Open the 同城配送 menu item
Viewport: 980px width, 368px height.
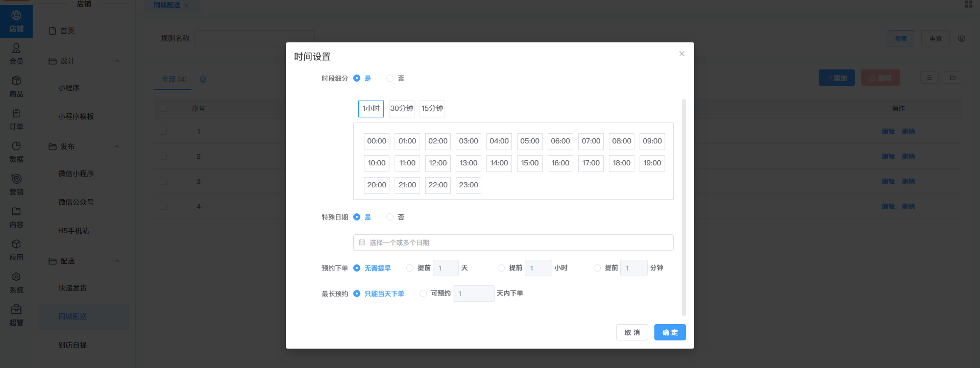[84, 316]
